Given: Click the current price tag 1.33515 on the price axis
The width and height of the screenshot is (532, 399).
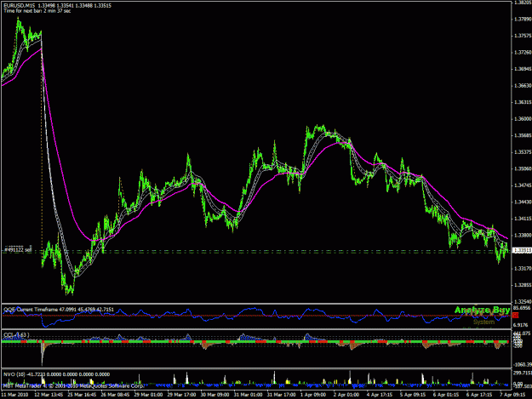Looking at the screenshot, I should [x=522, y=250].
